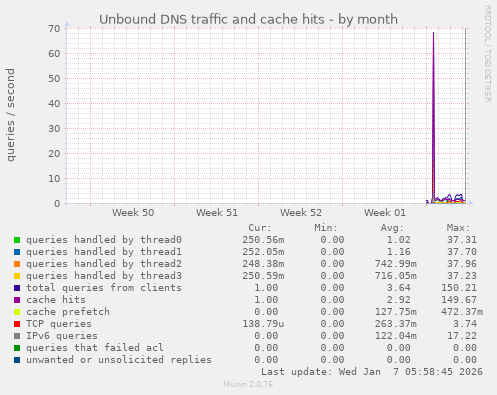Click the 'Week 51' x-axis label
Screen dimensions: 497x395
point(217,213)
